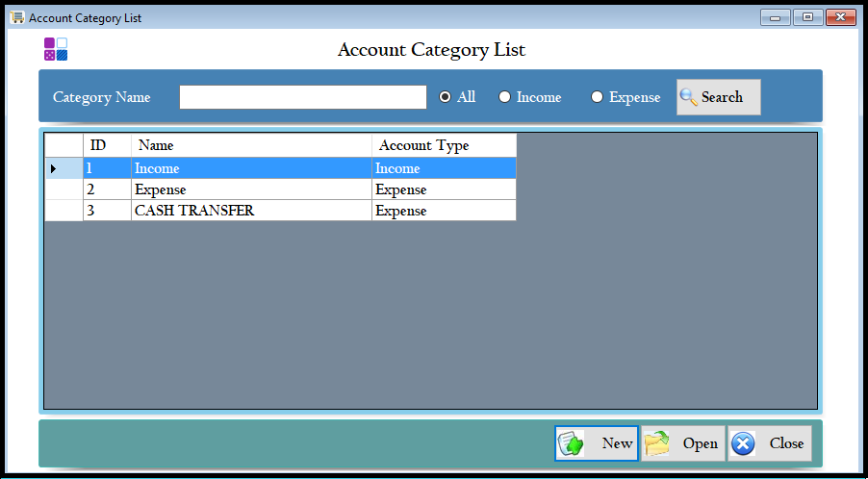The height and width of the screenshot is (479, 868).
Task: Select the Income filter radio button
Action: click(504, 97)
